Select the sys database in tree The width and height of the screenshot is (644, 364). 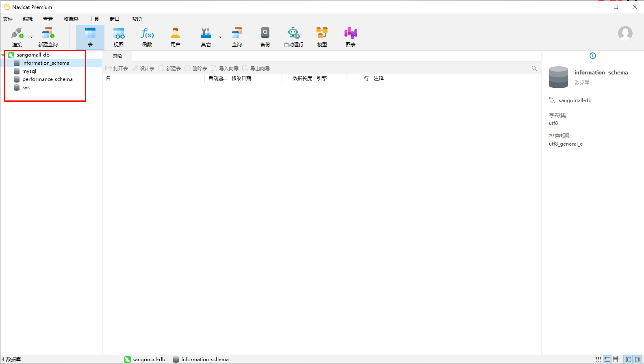[26, 87]
